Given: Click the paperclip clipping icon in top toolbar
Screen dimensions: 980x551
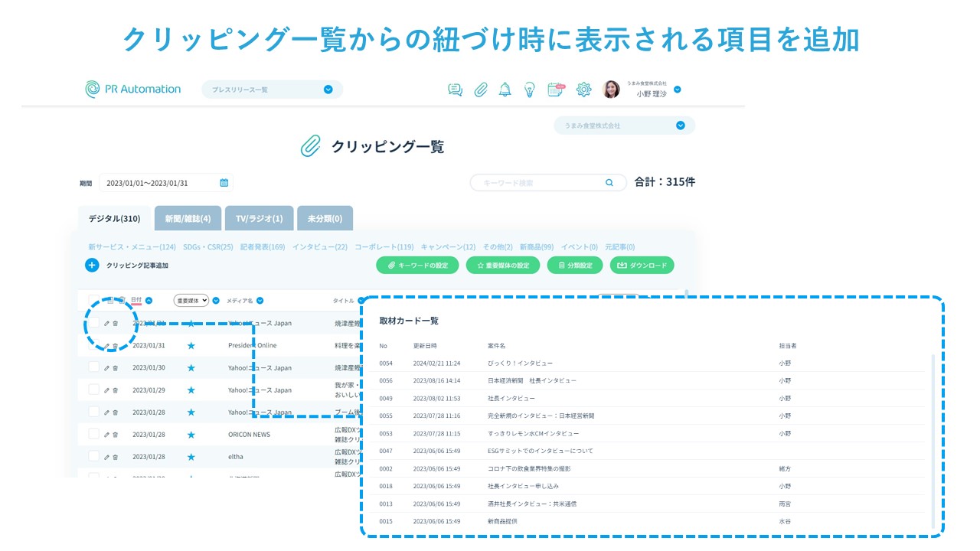Looking at the screenshot, I should tap(480, 90).
